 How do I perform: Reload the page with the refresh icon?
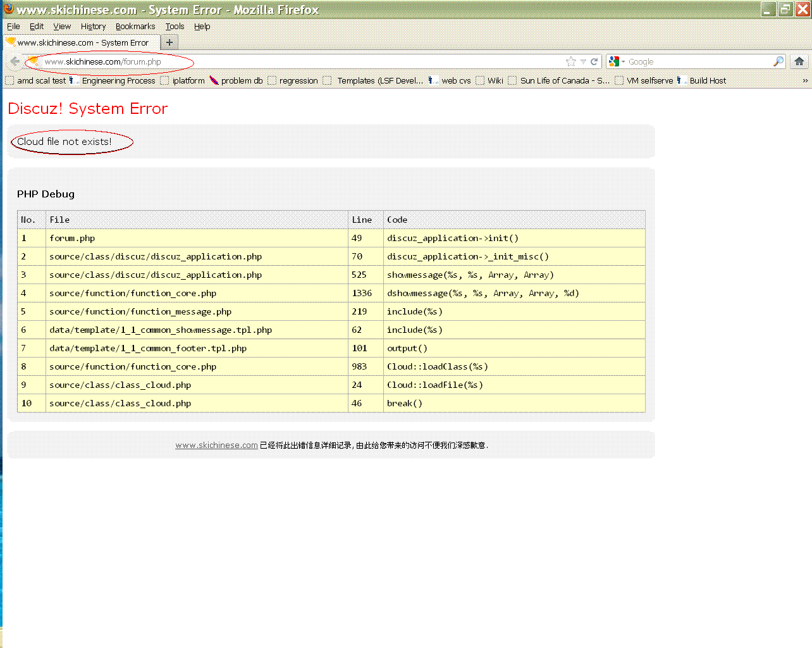(x=594, y=61)
